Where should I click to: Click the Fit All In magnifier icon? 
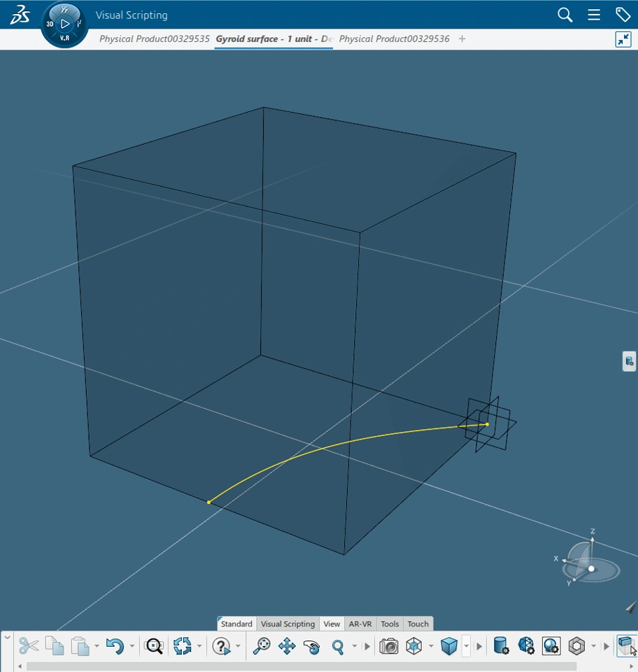pyautogui.click(x=261, y=646)
